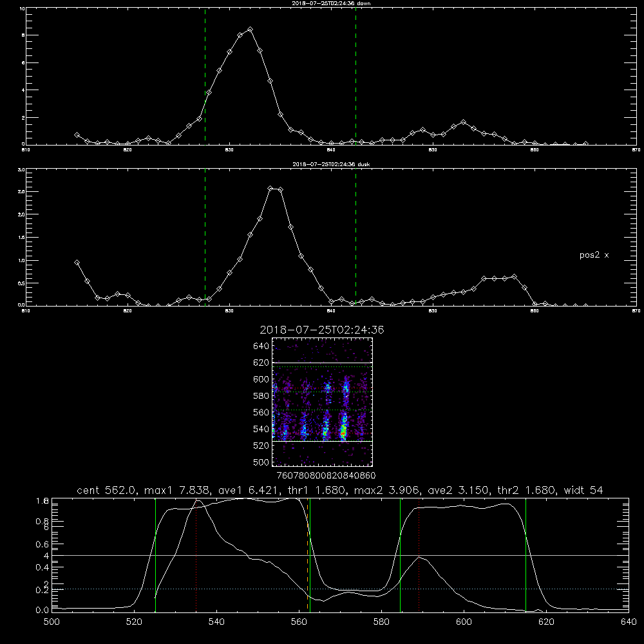Click the bottom plot x-axis label 500
The image size is (644, 644).
52,622
